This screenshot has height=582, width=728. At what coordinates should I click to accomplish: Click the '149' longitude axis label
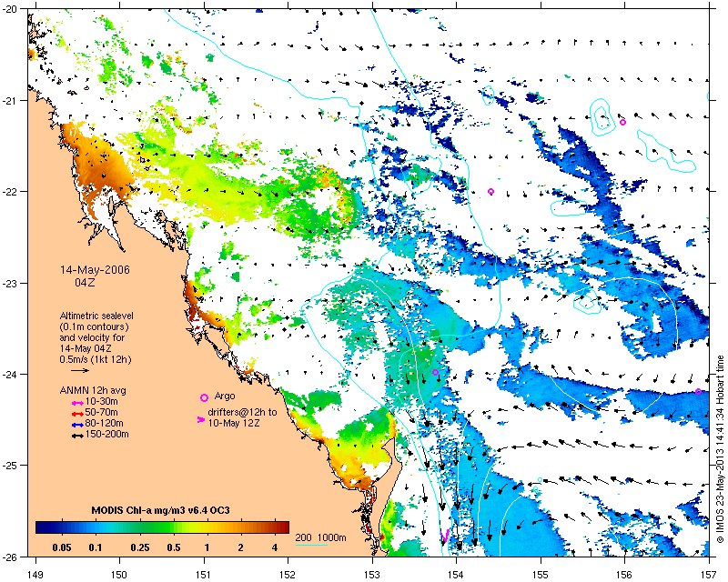click(35, 575)
